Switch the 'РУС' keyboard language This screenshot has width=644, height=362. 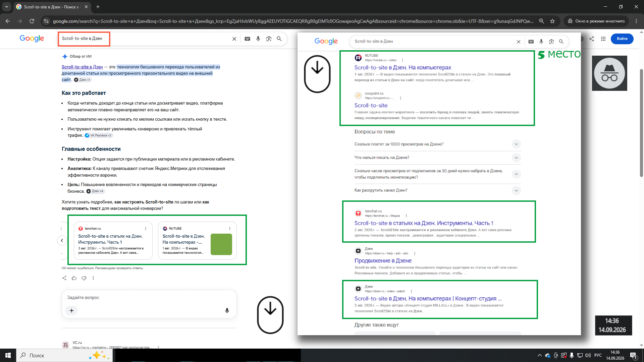tap(598, 355)
